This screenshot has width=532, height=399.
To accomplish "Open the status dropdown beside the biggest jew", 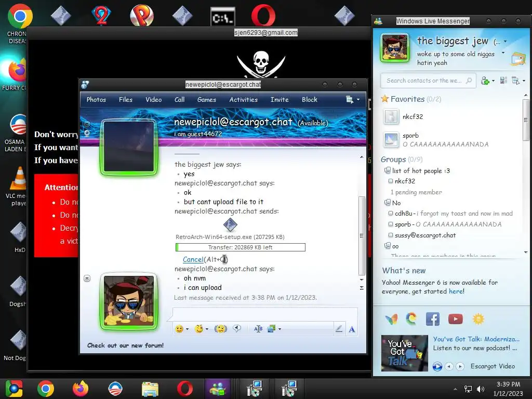I will [x=505, y=42].
